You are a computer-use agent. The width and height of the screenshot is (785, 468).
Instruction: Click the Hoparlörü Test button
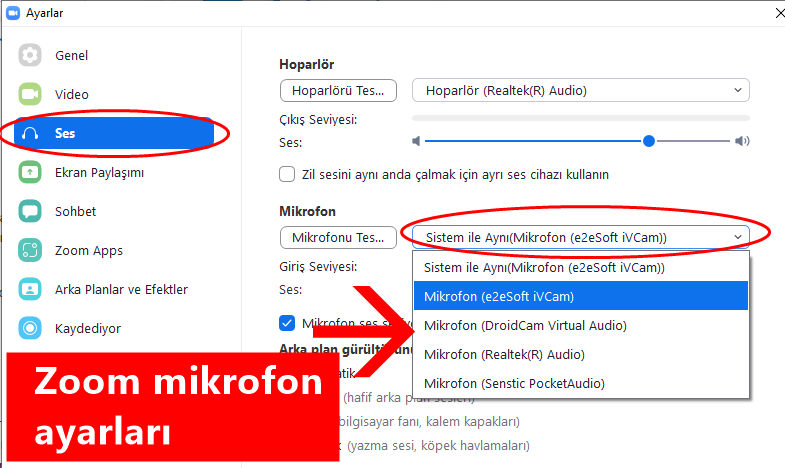(338, 91)
